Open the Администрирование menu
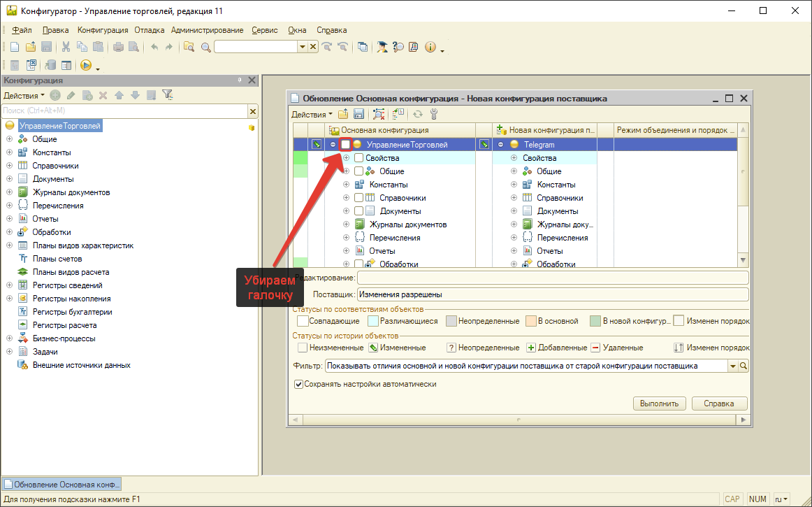Image resolution: width=812 pixels, height=507 pixels. click(207, 30)
